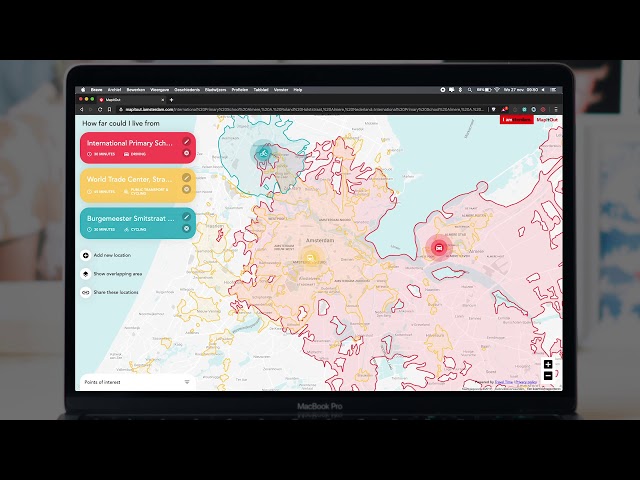Remove the Burgemeester Smitstraat location card
The image size is (640, 480).
point(187,228)
